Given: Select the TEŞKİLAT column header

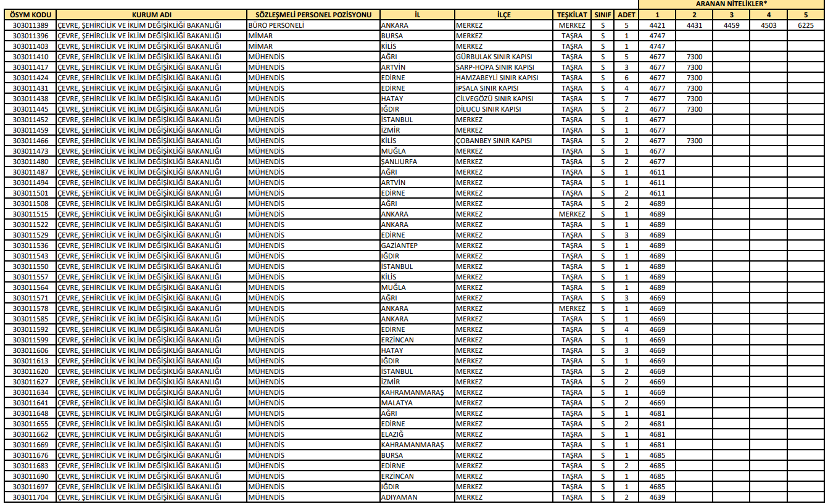Looking at the screenshot, I should coord(572,14).
